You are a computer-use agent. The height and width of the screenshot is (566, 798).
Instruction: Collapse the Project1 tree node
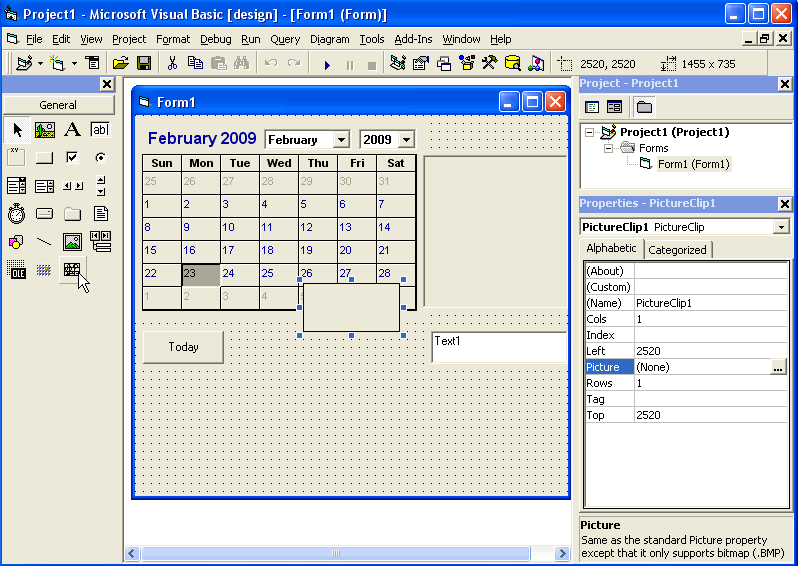[x=589, y=132]
